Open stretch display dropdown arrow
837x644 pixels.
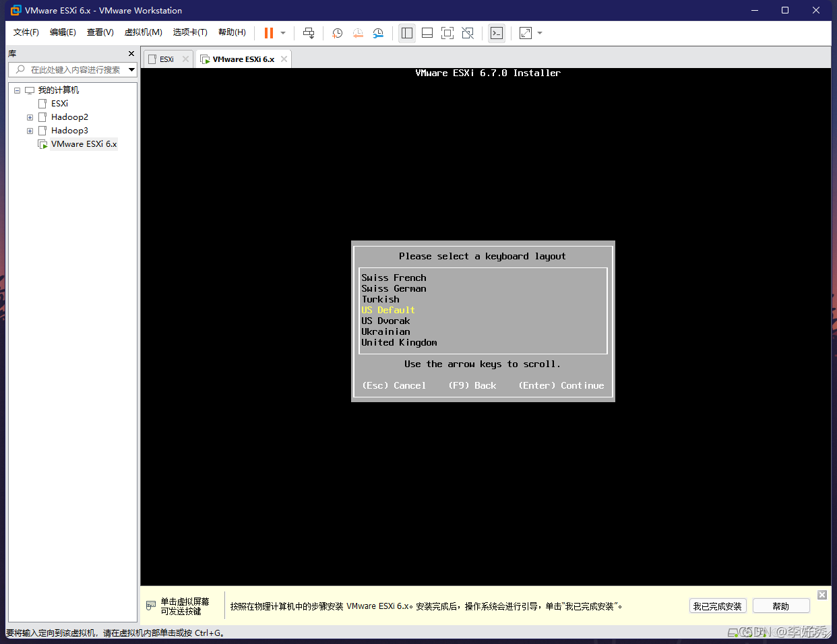[x=540, y=33]
